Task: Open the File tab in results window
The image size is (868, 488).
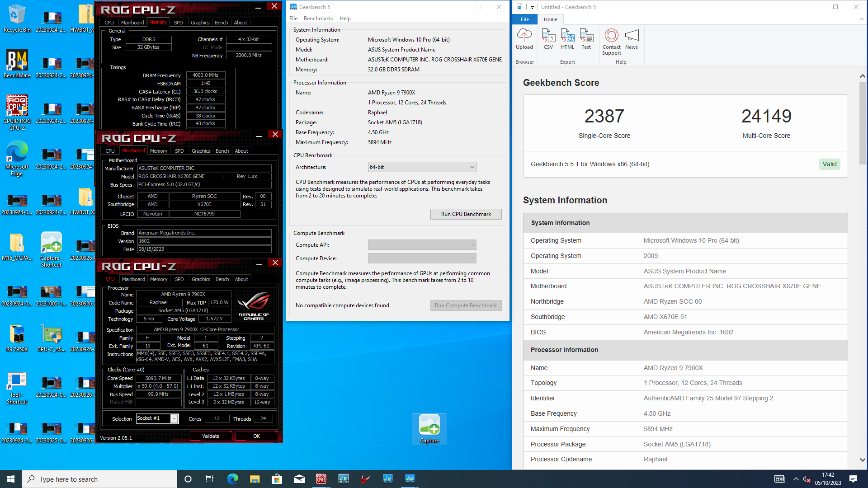Action: coord(525,19)
